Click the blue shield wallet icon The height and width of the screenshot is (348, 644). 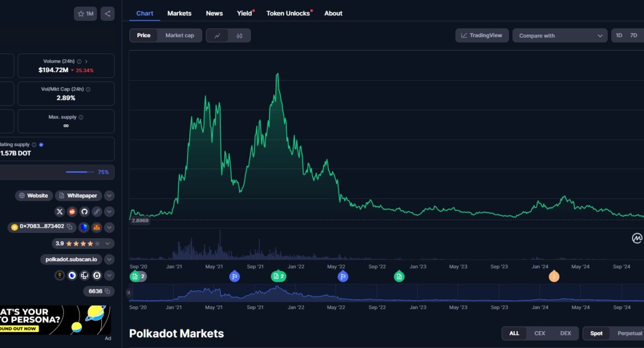point(84,228)
